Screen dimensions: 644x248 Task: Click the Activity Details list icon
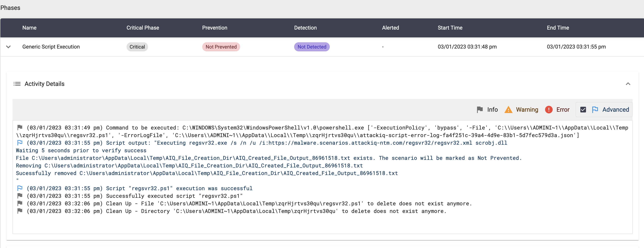click(x=17, y=84)
